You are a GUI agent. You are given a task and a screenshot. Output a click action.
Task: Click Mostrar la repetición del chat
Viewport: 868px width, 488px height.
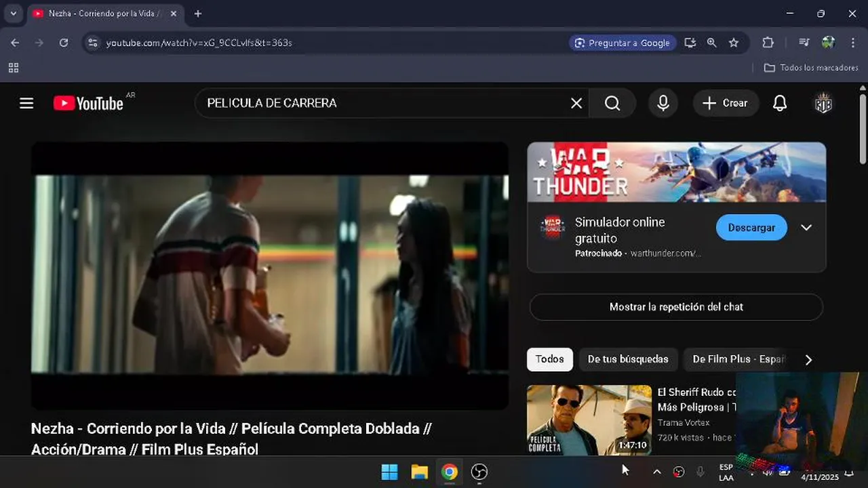(x=676, y=307)
